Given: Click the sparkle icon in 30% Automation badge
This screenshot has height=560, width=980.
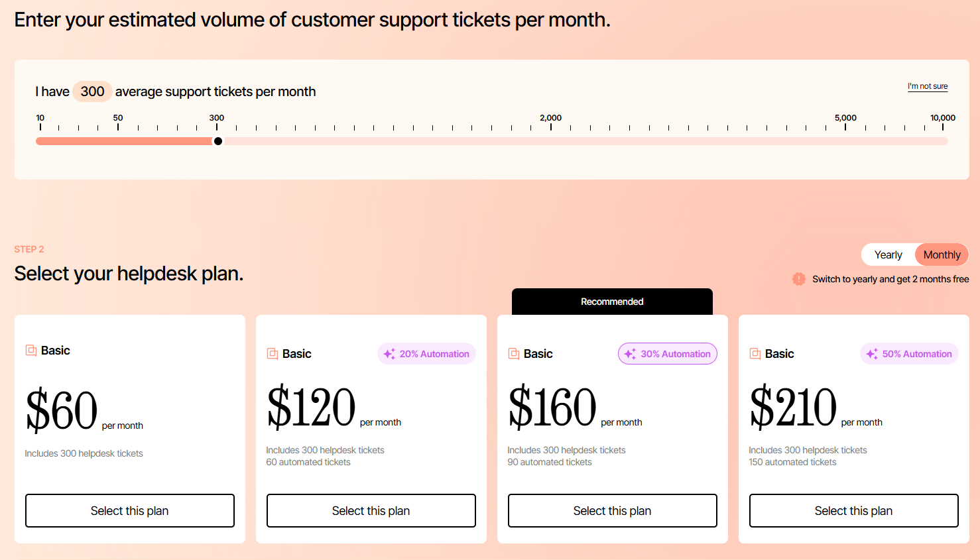Looking at the screenshot, I should pyautogui.click(x=630, y=354).
